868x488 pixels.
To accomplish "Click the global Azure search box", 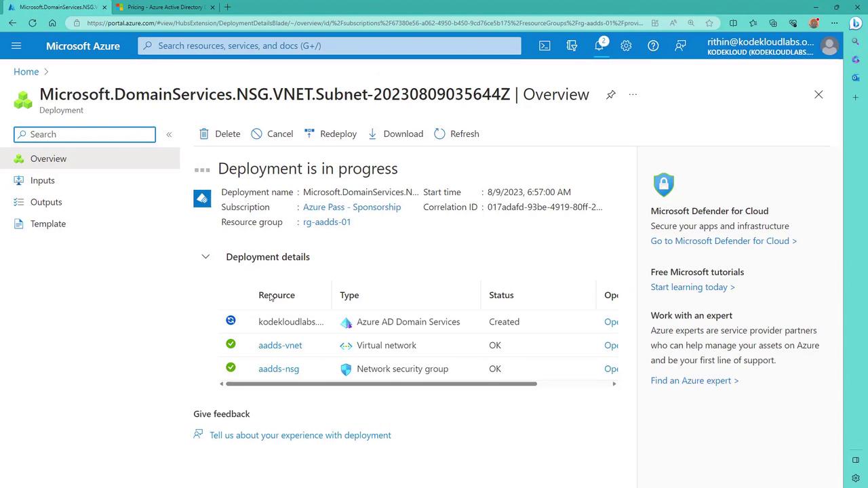I will point(330,45).
